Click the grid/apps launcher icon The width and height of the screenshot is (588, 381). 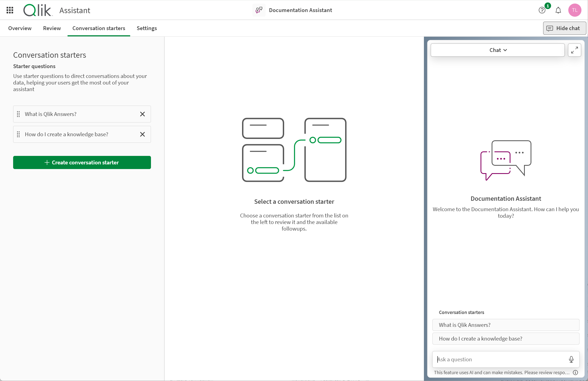[x=10, y=10]
